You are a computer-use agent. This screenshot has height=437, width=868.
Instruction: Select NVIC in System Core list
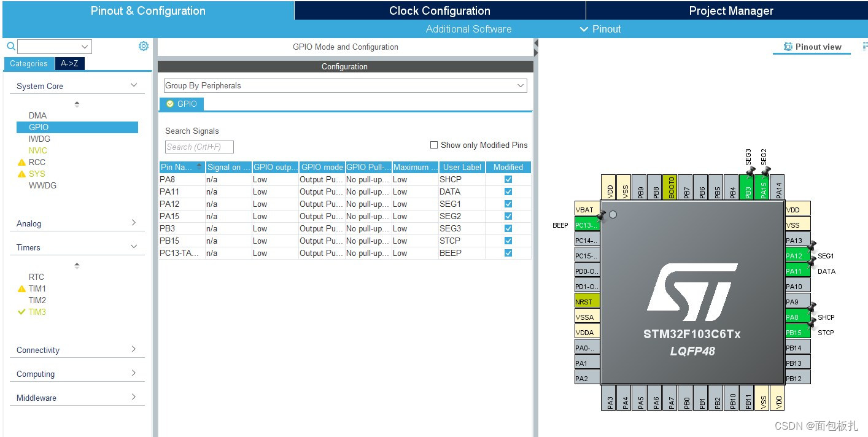click(37, 150)
